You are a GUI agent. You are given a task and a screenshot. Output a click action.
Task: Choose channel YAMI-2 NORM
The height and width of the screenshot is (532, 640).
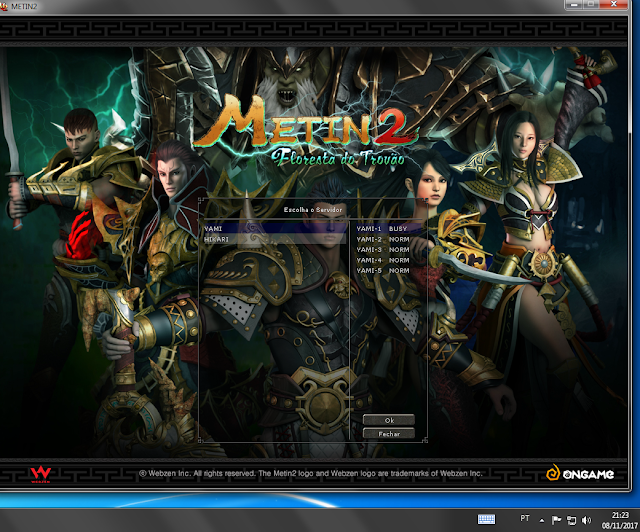pyautogui.click(x=388, y=239)
